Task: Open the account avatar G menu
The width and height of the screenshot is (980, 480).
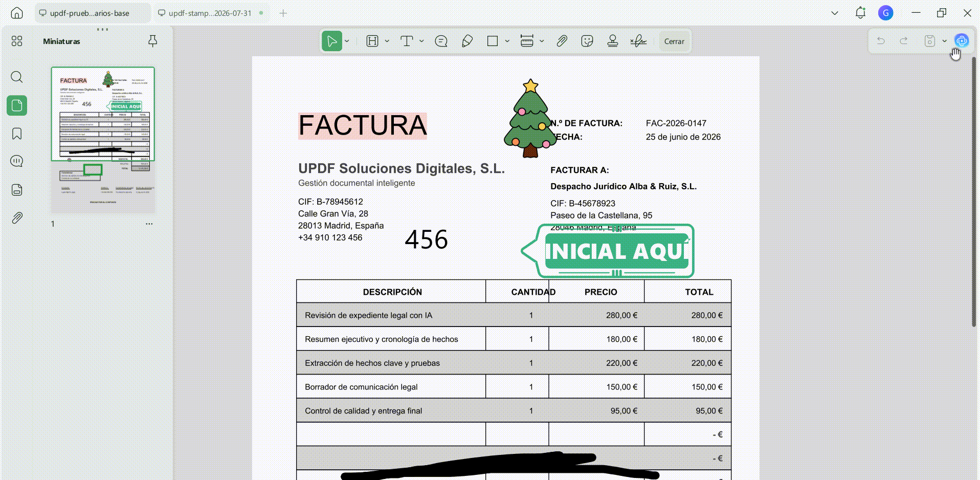Action: (886, 13)
